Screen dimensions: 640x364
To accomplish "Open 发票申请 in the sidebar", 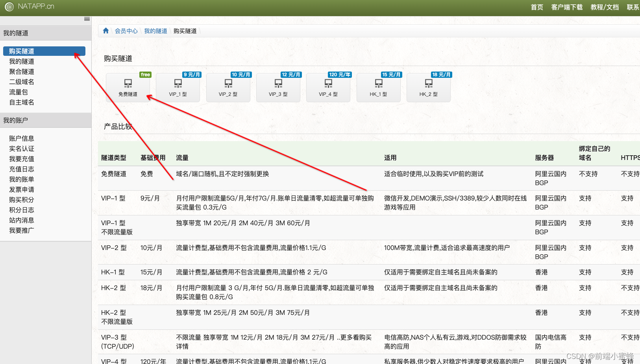I will (22, 189).
